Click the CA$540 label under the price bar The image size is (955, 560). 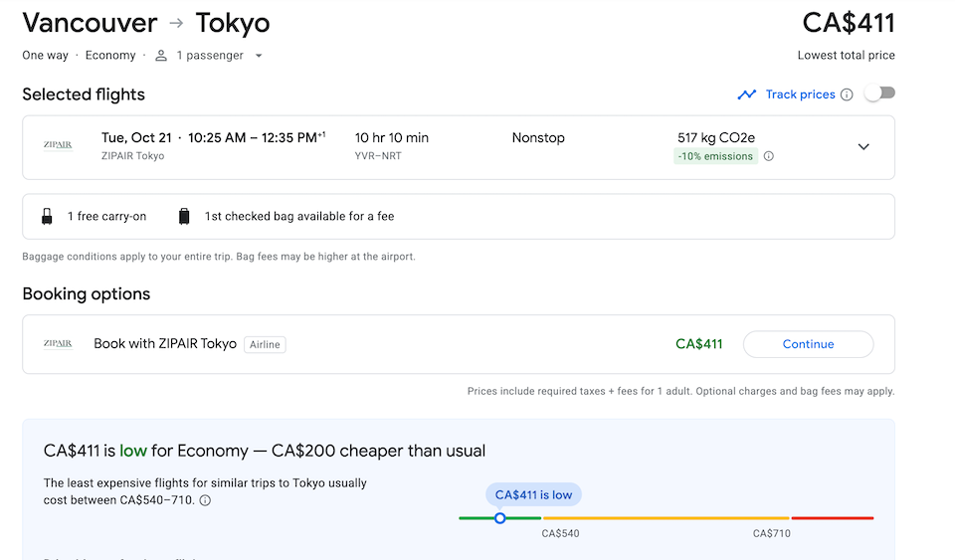560,533
